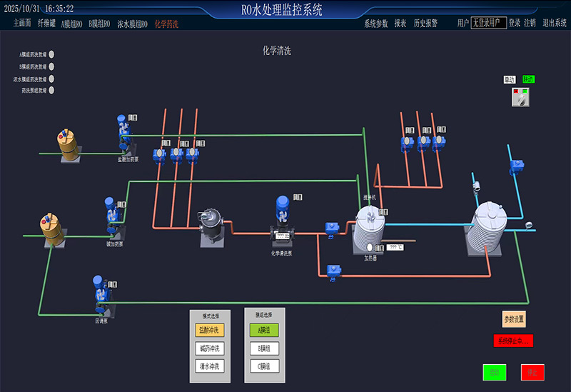Click the 加热器 tank icon

coord(370,228)
